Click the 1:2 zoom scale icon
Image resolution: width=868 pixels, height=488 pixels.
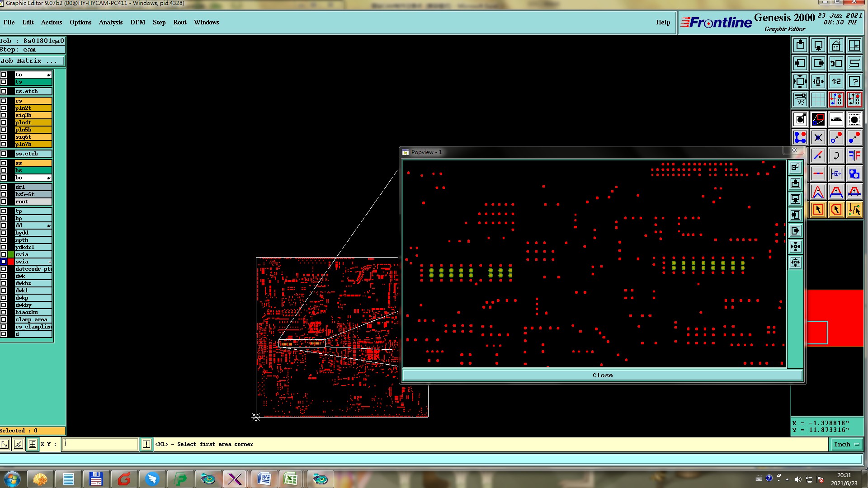click(836, 81)
